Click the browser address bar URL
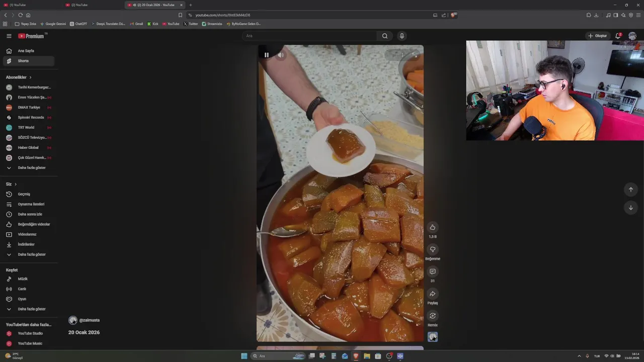Viewport: 644px width, 362px height. (222, 15)
